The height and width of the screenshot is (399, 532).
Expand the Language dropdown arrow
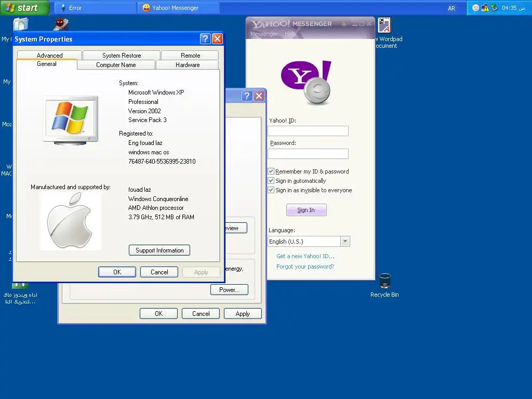click(x=345, y=241)
